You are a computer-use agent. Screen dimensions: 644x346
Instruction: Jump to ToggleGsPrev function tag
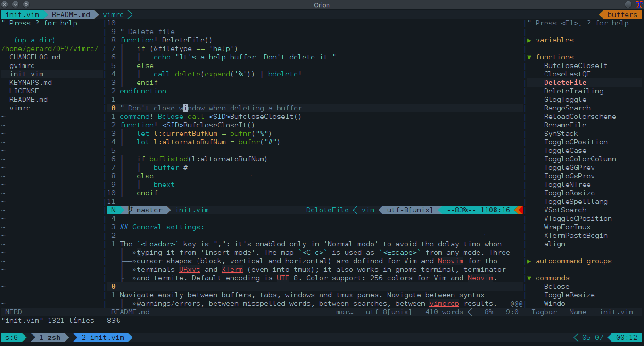(570, 176)
